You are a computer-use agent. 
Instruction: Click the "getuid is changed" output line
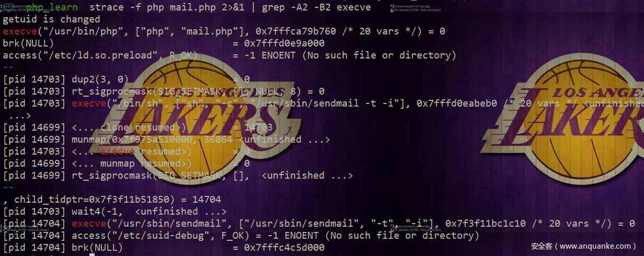point(51,19)
